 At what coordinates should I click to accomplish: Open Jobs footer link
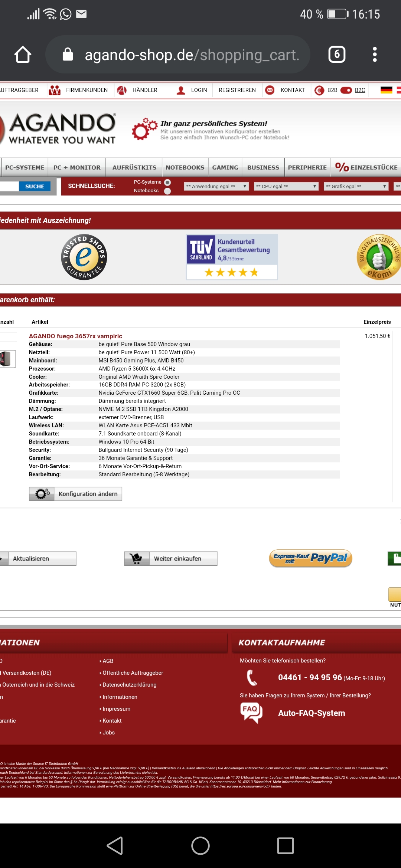click(x=108, y=733)
